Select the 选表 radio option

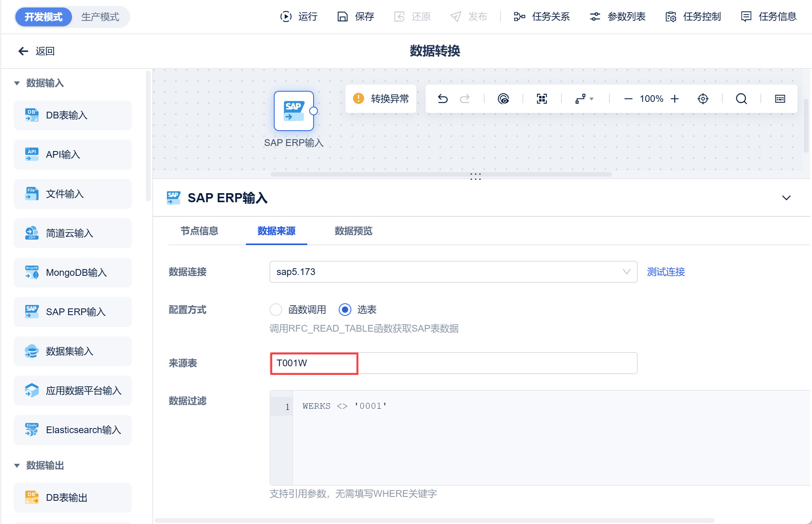345,310
